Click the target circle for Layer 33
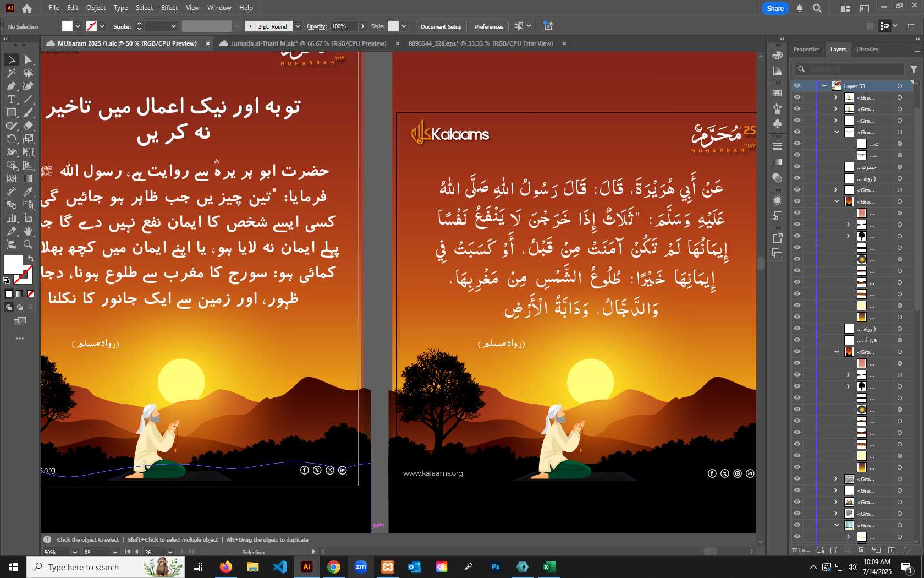Viewport: 924px width, 578px height. (900, 86)
